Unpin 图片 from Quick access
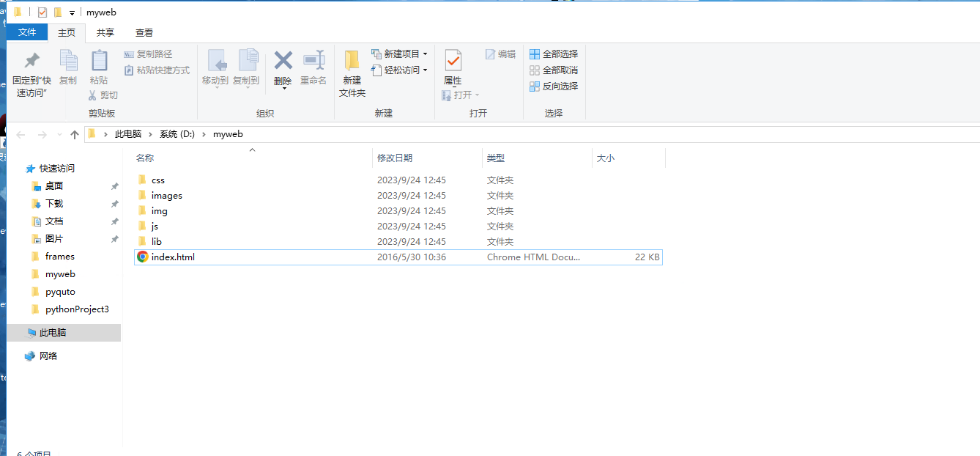The image size is (980, 456). [x=114, y=238]
